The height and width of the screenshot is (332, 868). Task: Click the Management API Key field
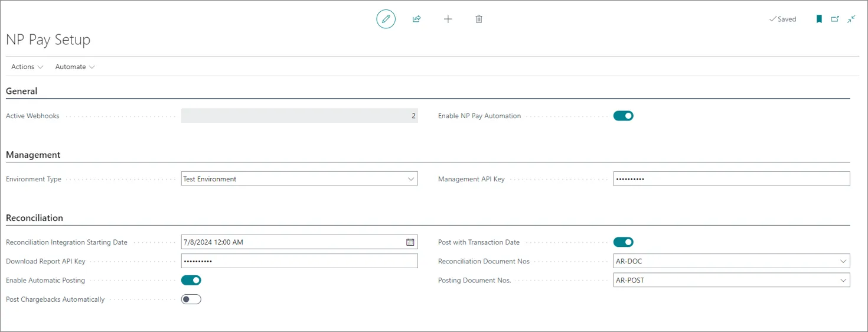732,179
